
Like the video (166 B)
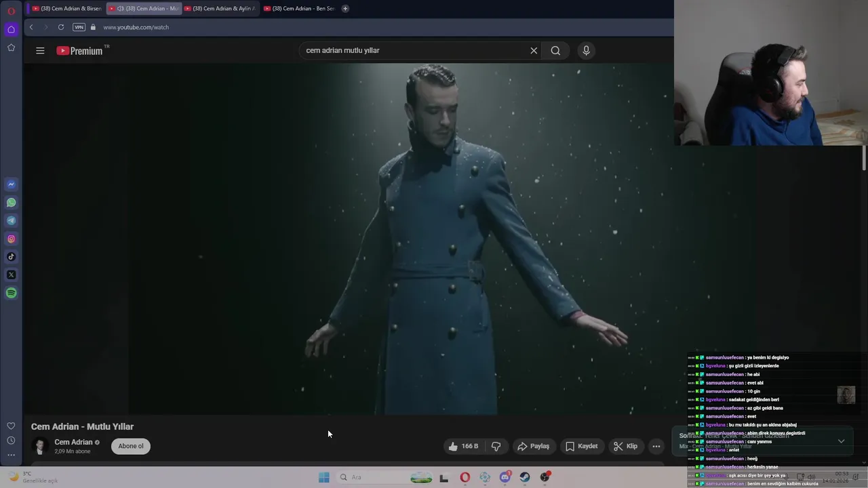(465, 446)
